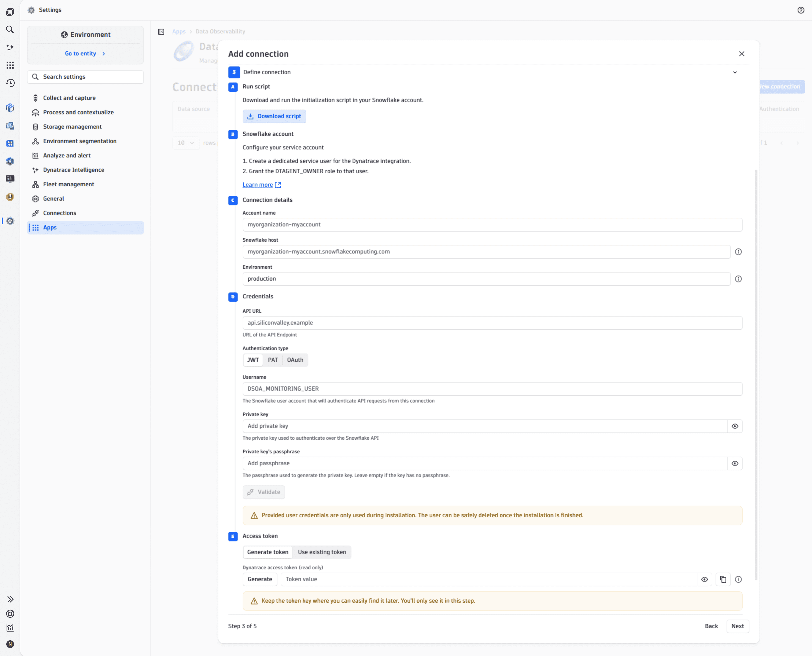Show access token info icon

coord(738,579)
